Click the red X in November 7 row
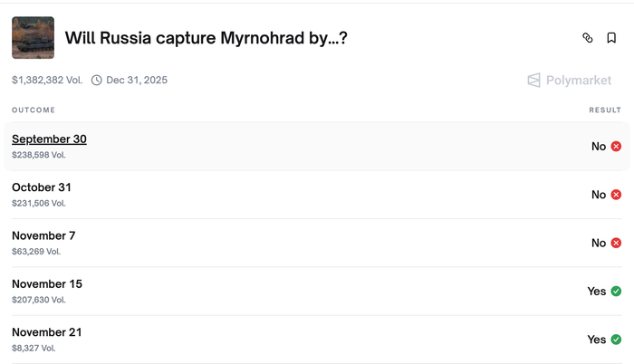This screenshot has width=634, height=364. 616,243
